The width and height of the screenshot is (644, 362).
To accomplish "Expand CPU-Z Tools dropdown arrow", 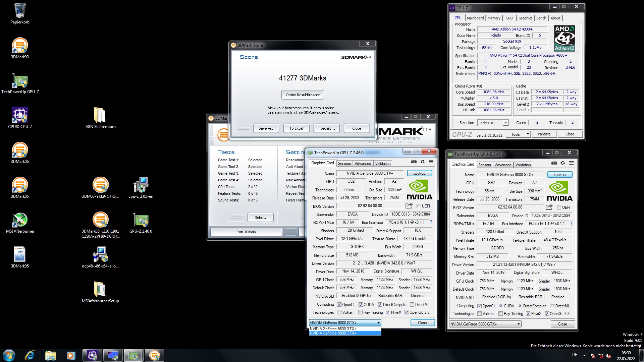I will point(527,134).
